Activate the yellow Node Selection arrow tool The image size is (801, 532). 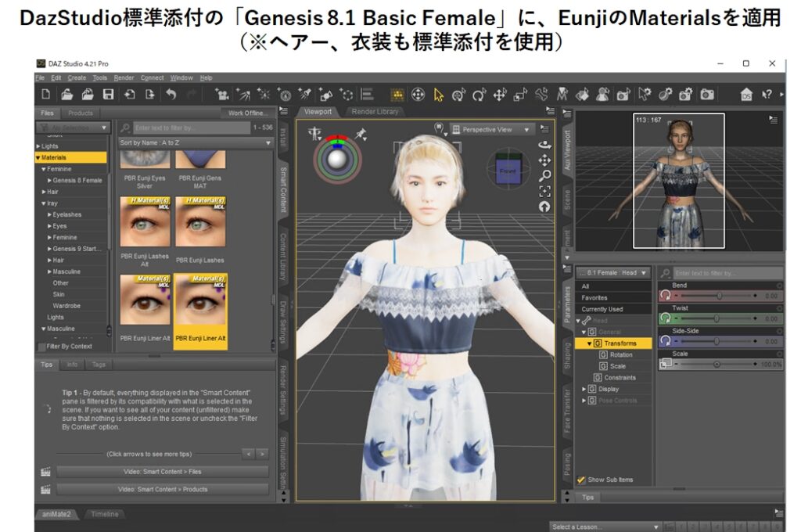point(438,95)
